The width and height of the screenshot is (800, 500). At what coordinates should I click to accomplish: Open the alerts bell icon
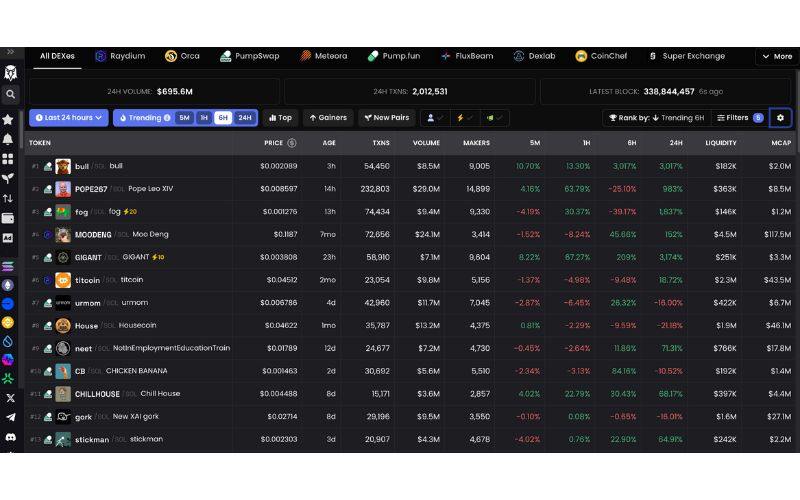8,139
